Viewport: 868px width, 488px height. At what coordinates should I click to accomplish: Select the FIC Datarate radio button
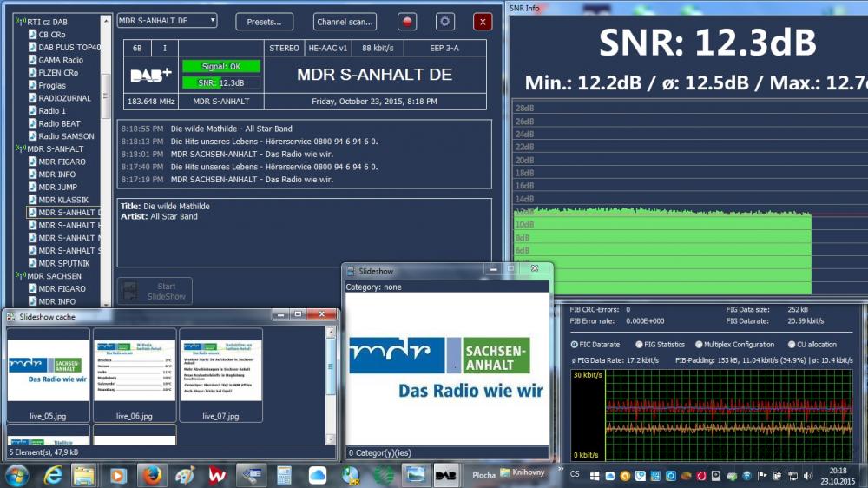(x=574, y=345)
